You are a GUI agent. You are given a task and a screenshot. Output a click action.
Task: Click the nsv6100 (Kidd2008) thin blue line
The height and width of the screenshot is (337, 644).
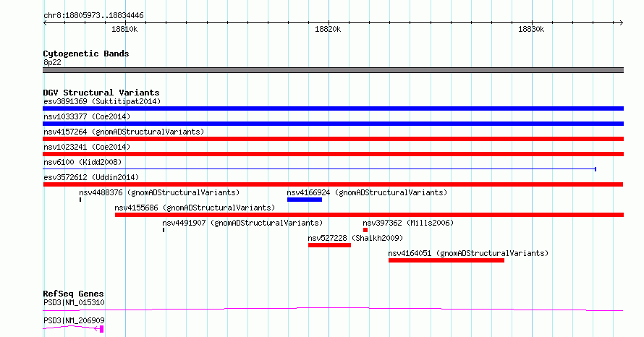(320, 169)
